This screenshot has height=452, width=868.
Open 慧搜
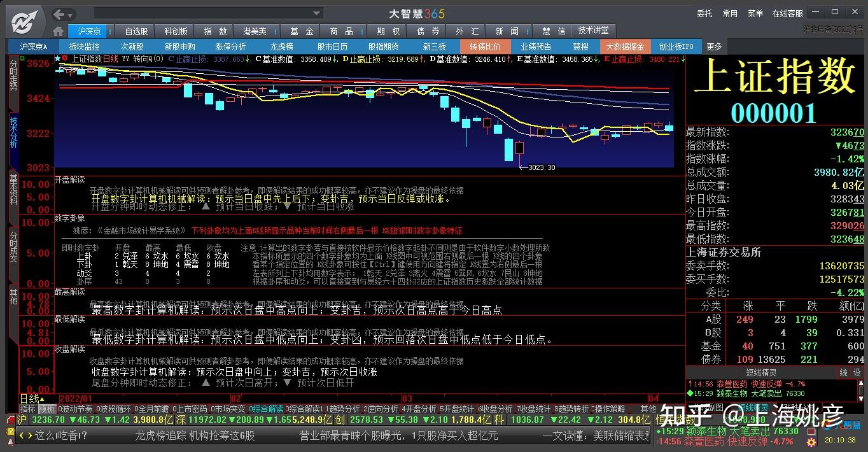580,46
